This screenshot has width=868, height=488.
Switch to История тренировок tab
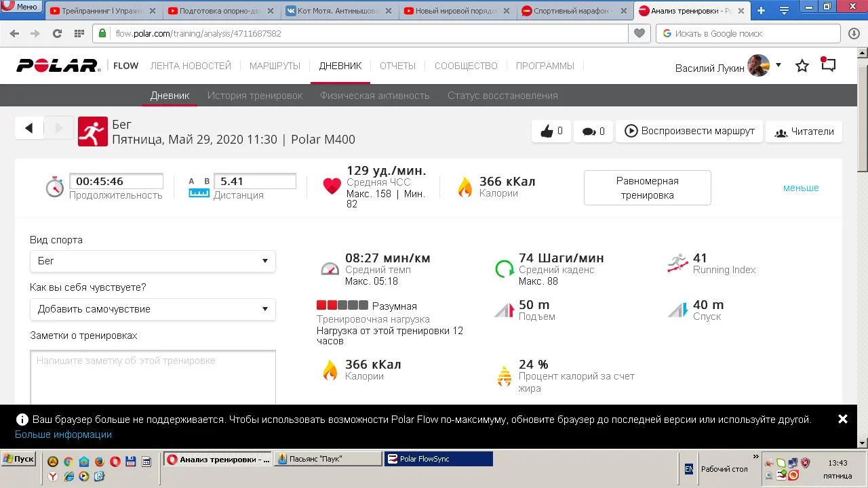click(x=255, y=96)
